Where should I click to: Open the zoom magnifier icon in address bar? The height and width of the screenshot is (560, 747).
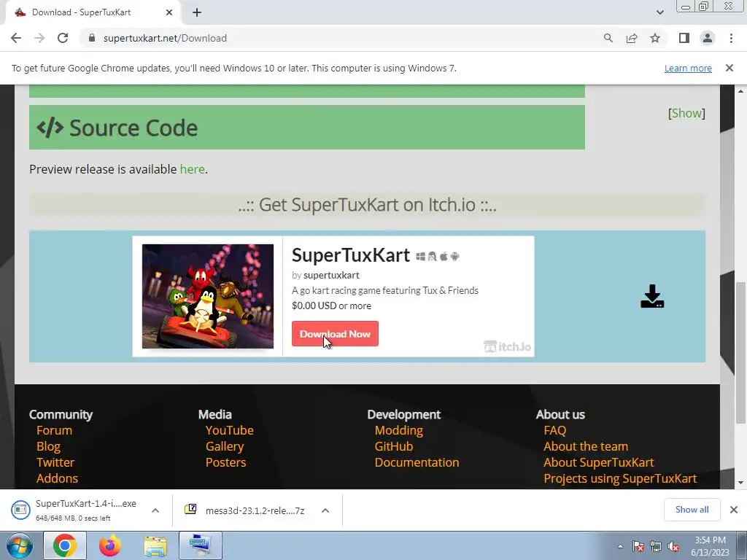[608, 38]
